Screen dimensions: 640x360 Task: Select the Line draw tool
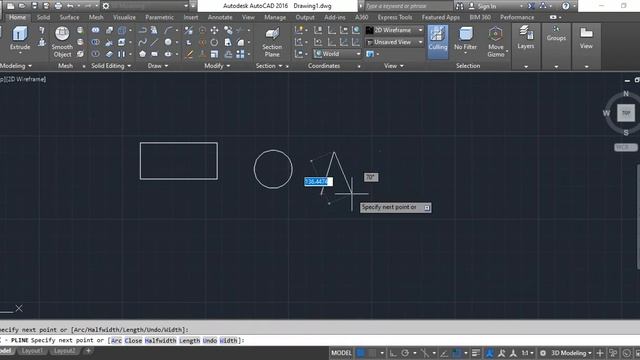(154, 42)
